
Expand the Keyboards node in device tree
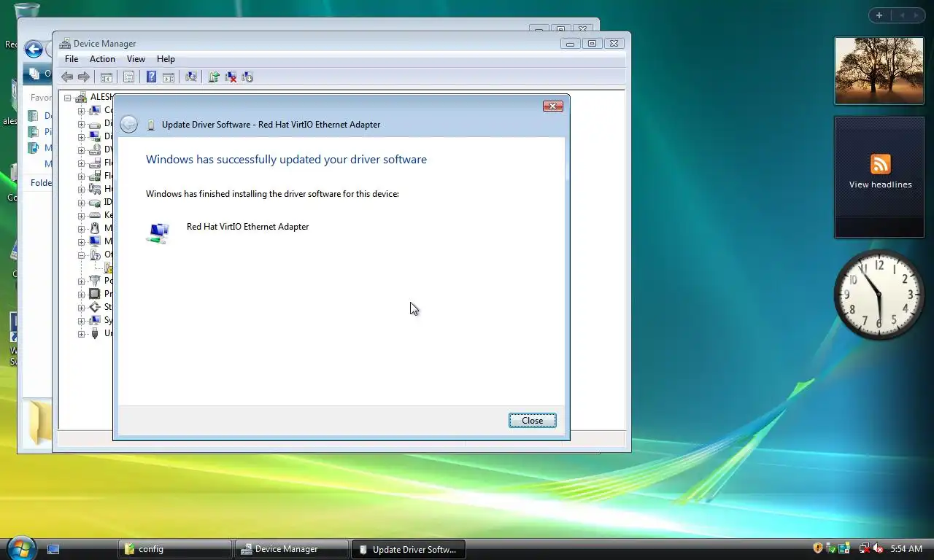[82, 216]
